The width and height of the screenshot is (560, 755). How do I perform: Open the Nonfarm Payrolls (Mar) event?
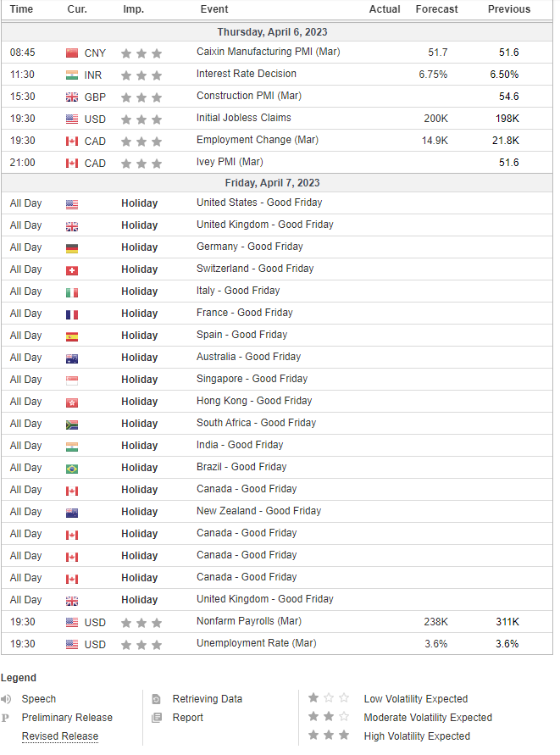249,621
